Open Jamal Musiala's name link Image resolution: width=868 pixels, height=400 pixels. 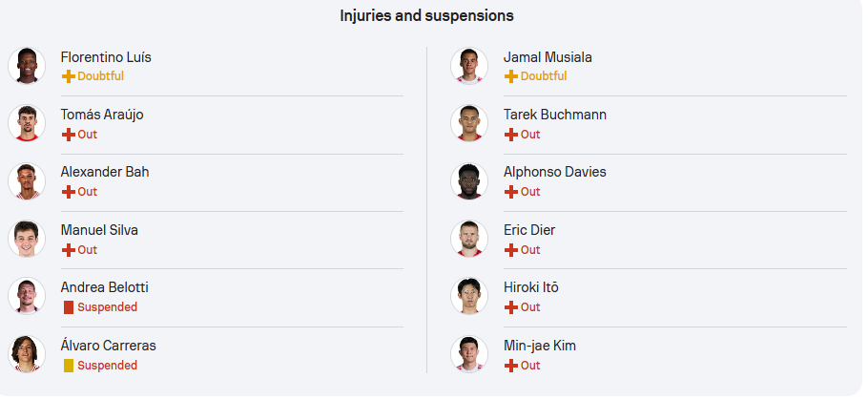548,57
